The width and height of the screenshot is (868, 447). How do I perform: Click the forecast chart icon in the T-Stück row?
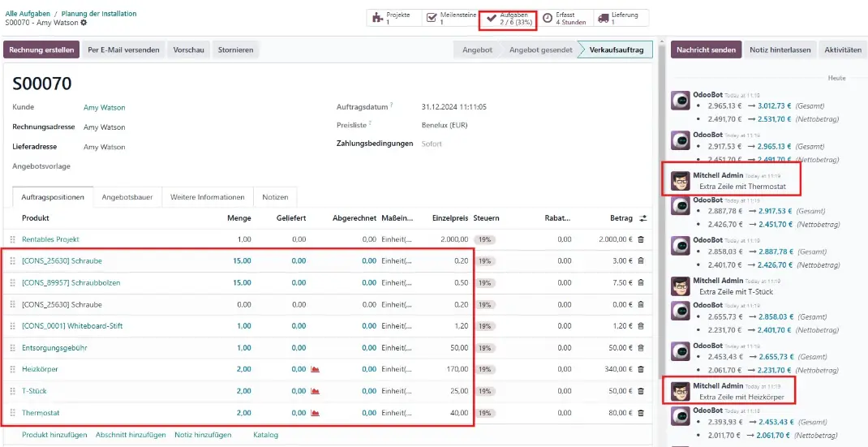pos(315,391)
